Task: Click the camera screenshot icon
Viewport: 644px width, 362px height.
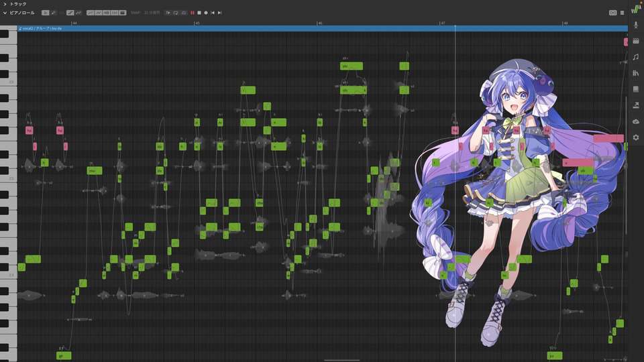Action: click(x=612, y=13)
